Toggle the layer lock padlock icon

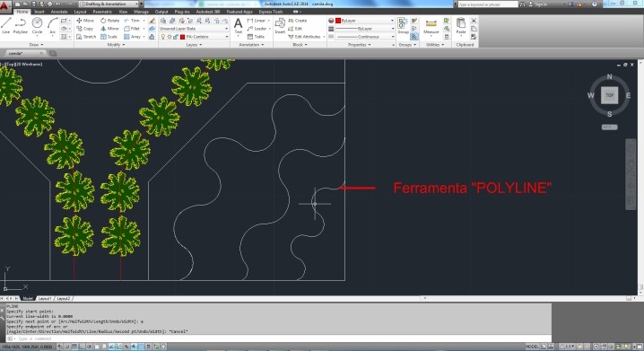click(175, 37)
